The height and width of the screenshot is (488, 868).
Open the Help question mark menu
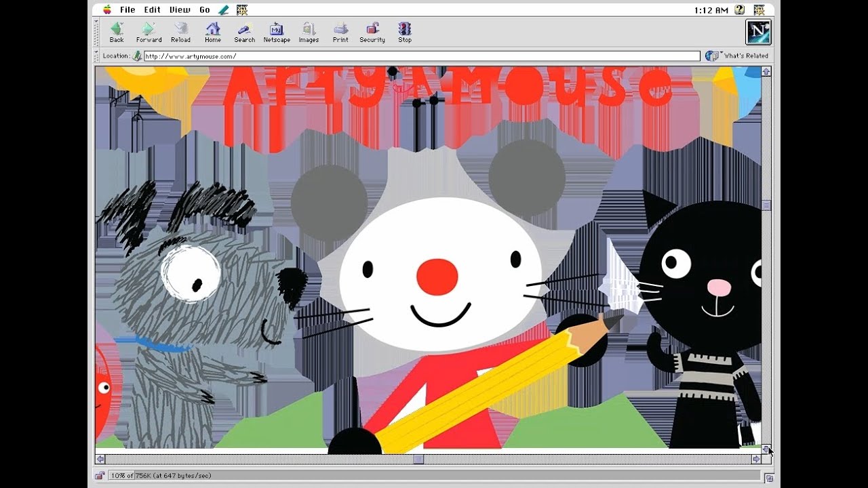point(740,9)
